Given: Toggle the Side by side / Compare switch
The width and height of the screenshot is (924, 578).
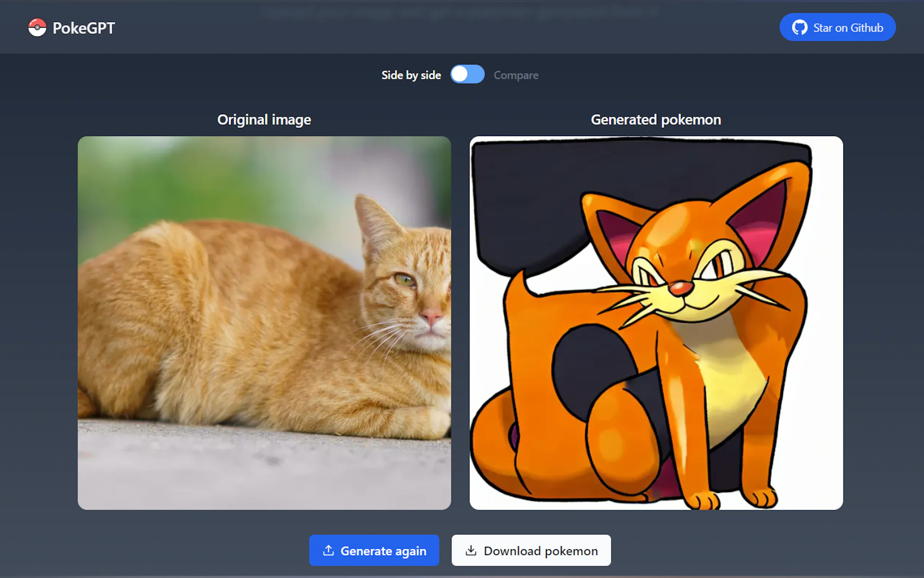Looking at the screenshot, I should [x=467, y=75].
